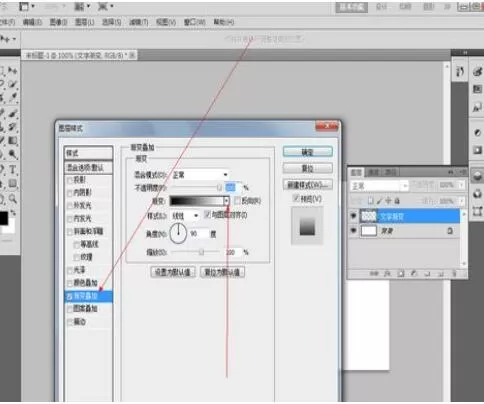
Task: Open the Adjustments panel icon
Action: [477, 132]
